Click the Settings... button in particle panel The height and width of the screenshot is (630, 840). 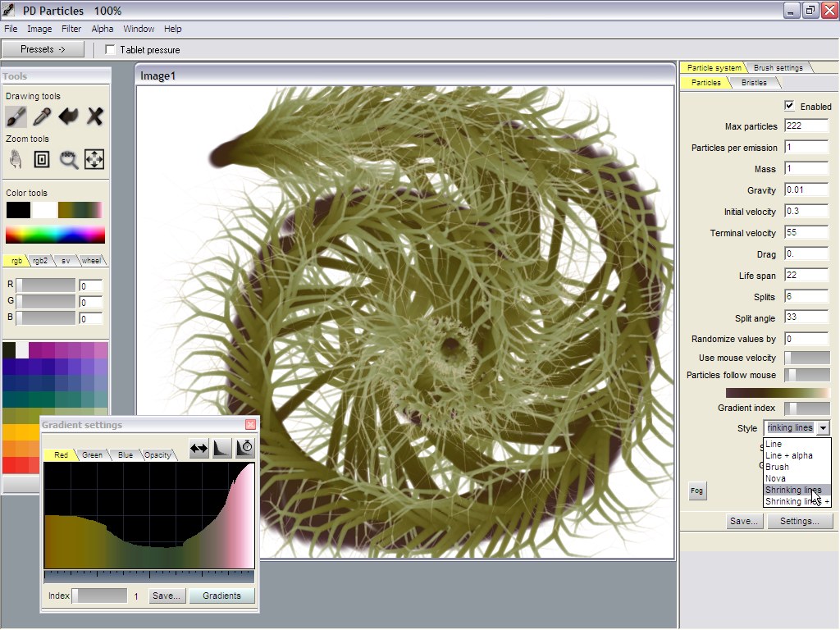tap(800, 521)
